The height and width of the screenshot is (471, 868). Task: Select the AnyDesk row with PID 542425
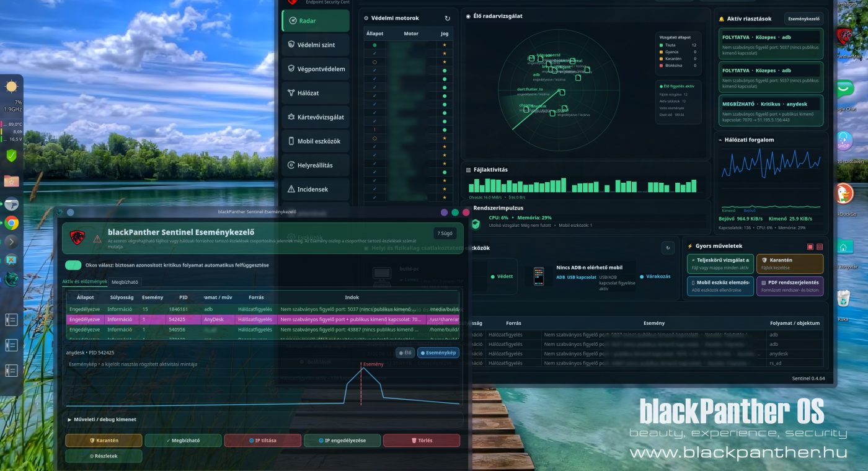pos(263,320)
